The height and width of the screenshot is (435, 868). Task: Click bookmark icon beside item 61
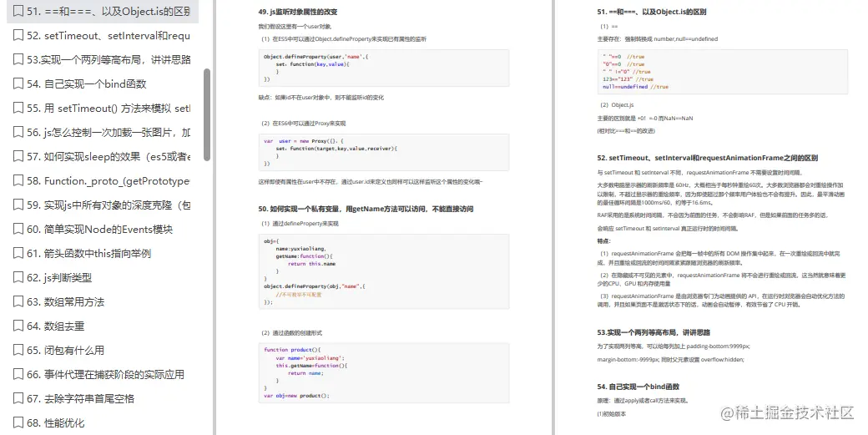tap(18, 254)
